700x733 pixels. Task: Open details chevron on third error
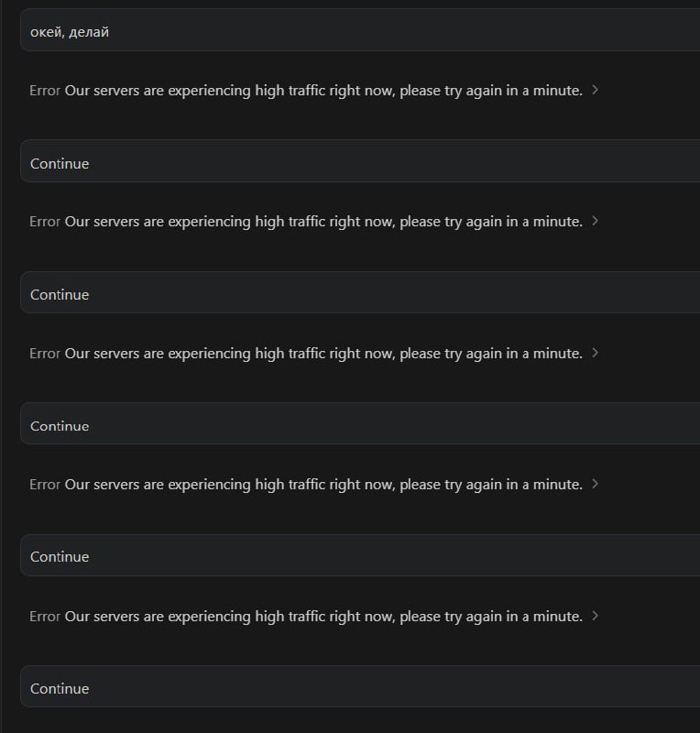(x=595, y=353)
